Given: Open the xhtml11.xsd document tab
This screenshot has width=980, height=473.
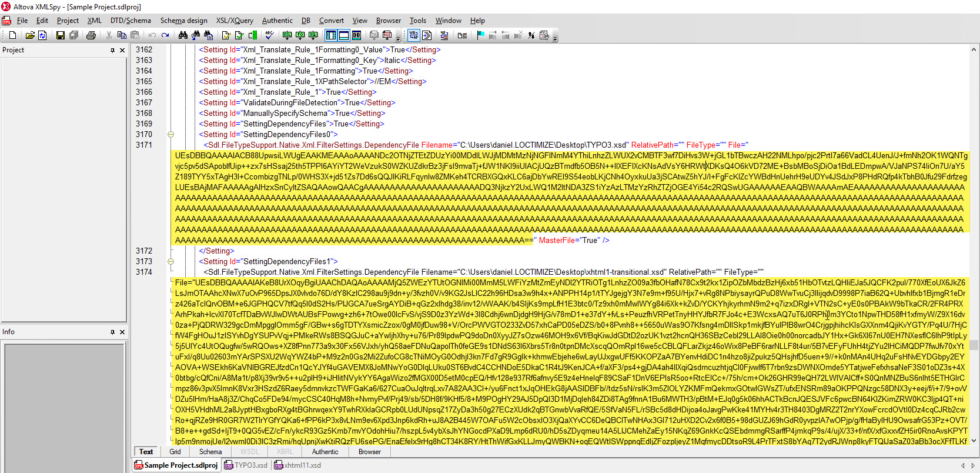Looking at the screenshot, I should point(297,465).
